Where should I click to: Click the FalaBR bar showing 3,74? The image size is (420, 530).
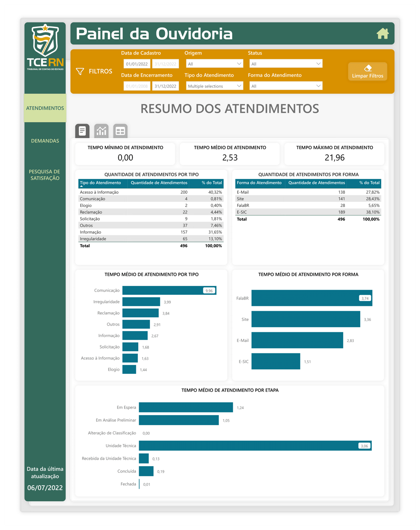(x=312, y=298)
